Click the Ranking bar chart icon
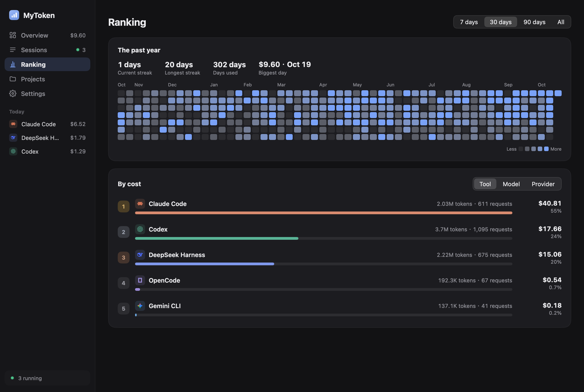 pos(13,64)
